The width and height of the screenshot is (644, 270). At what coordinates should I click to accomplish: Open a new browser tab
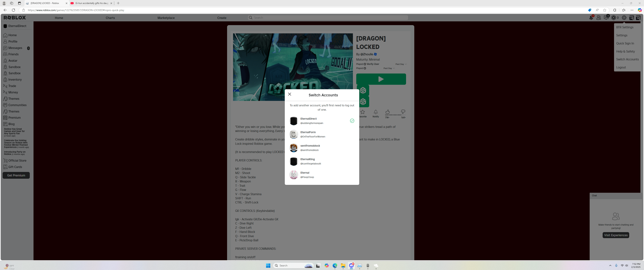tap(118, 3)
